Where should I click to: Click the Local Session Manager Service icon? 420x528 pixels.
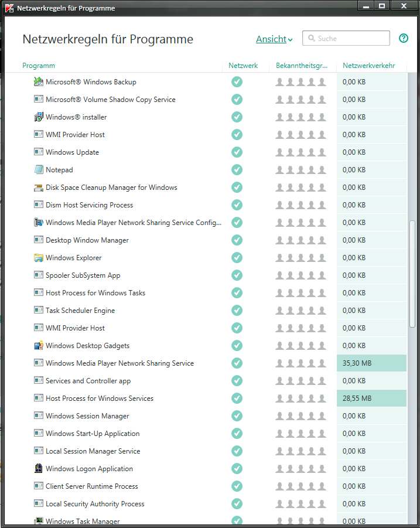pyautogui.click(x=38, y=451)
